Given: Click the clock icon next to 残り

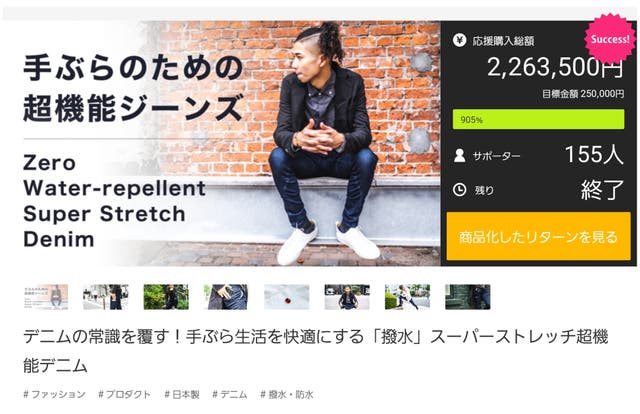Looking at the screenshot, I should click(460, 190).
